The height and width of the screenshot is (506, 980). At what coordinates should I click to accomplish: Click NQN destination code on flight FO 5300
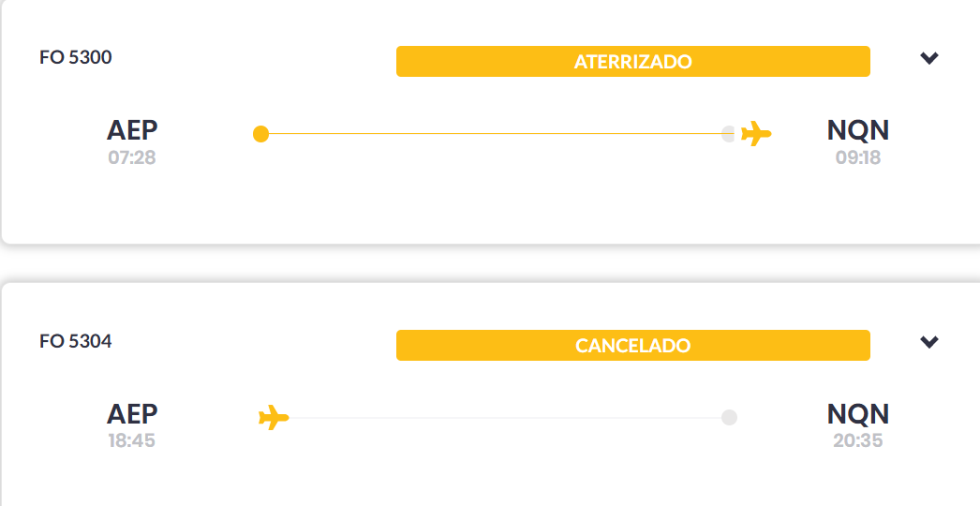point(858,130)
